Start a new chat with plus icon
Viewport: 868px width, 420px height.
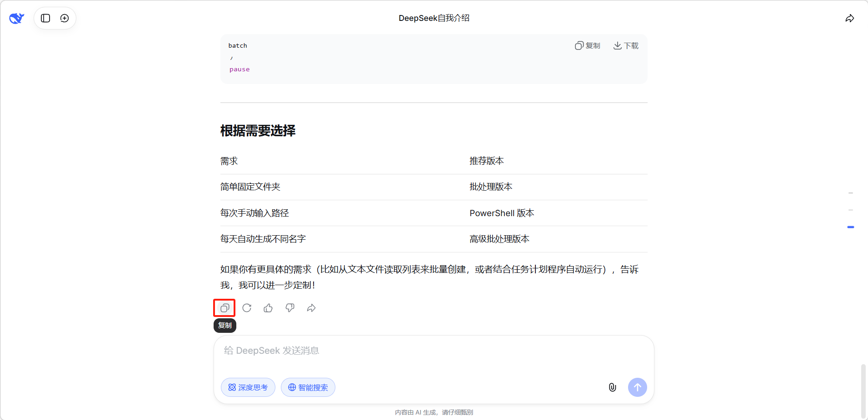(65, 18)
